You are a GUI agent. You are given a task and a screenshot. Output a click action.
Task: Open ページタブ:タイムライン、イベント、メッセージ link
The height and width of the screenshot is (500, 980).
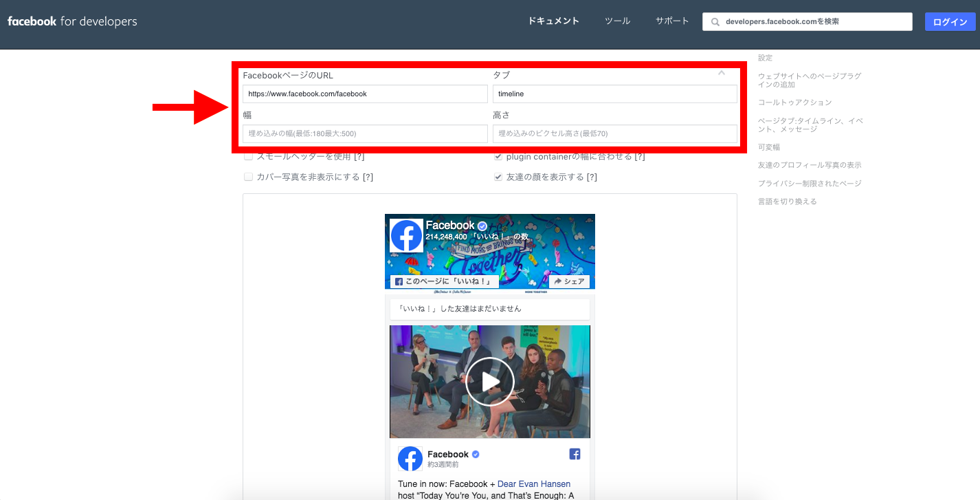810,125
